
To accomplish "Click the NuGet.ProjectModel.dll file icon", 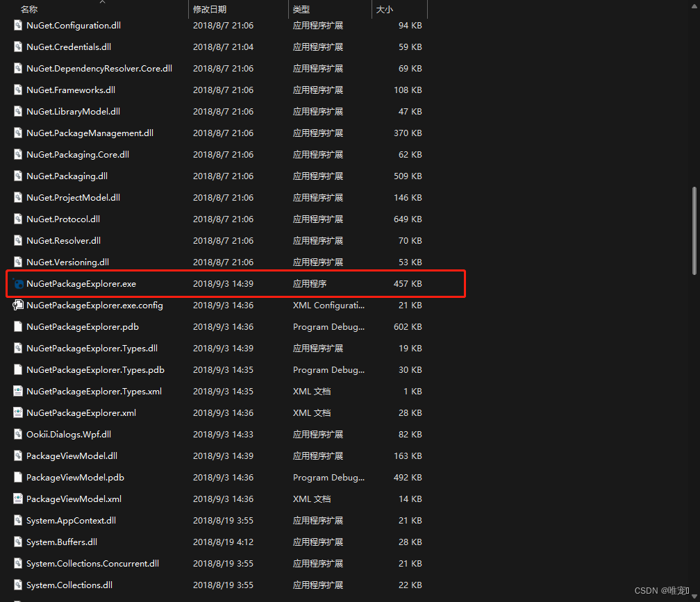I will (18, 198).
